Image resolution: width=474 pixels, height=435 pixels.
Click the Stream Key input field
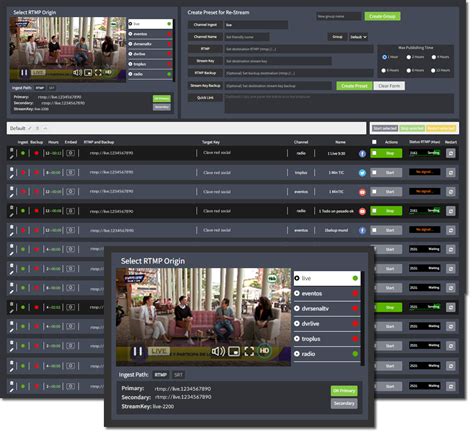click(278, 61)
